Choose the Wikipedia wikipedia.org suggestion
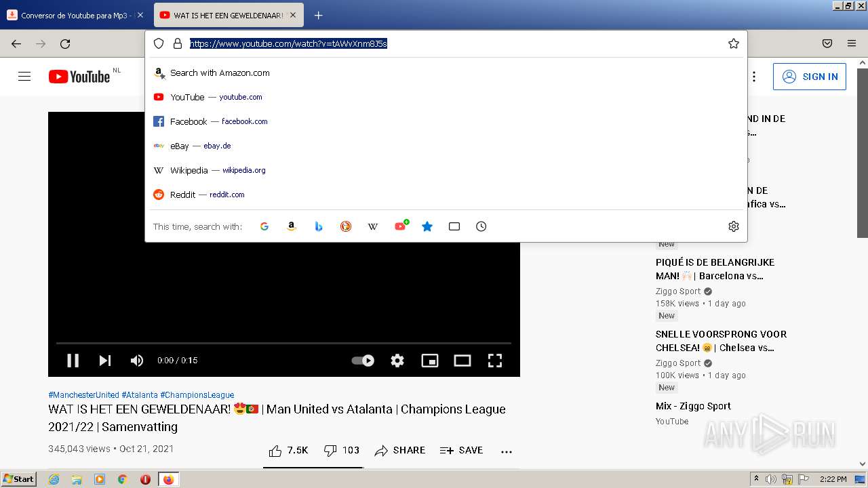This screenshot has height=488, width=868. tap(446, 170)
